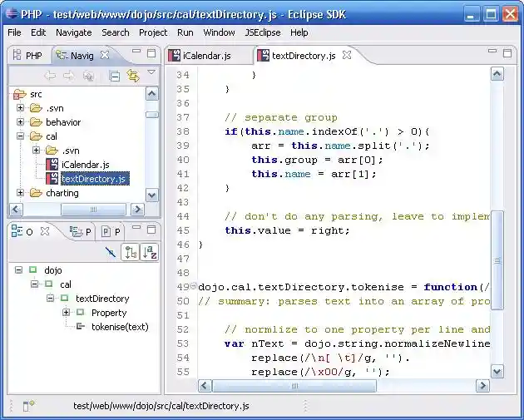
Task: Close the Navigator view tab
Action: pyautogui.click(x=105, y=55)
